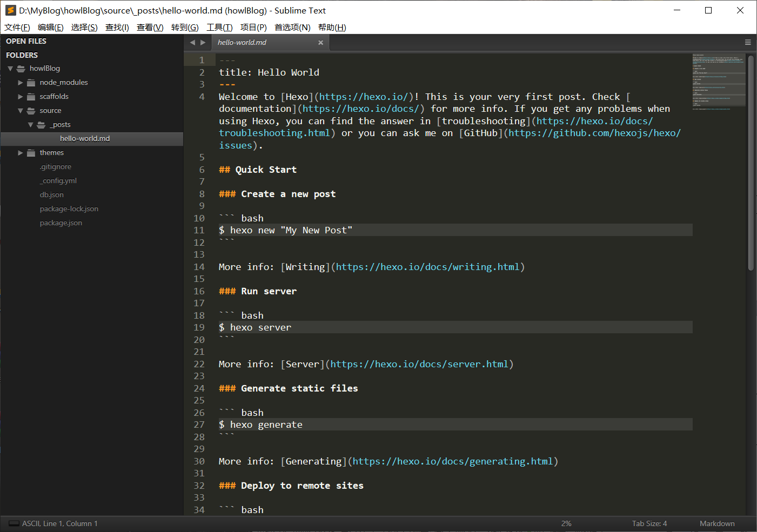Image resolution: width=757 pixels, height=532 pixels.
Task: Click the writing.html documentation URL
Action: coord(427,267)
